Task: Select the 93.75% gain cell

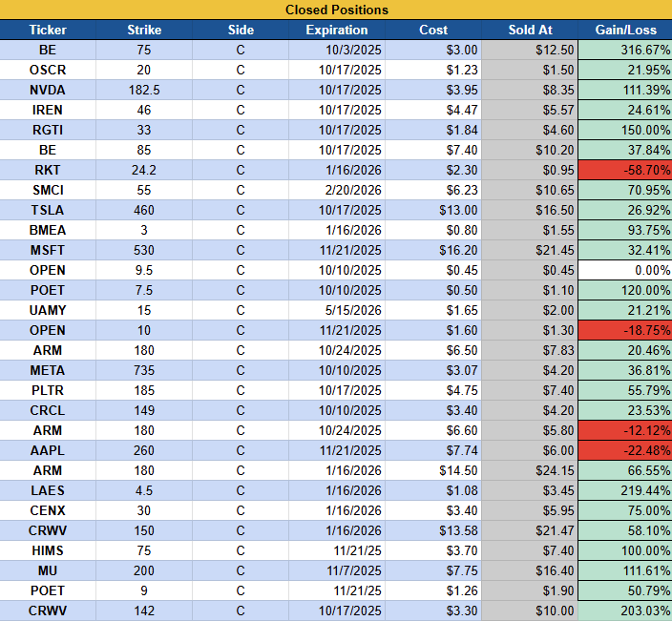Action: point(625,230)
